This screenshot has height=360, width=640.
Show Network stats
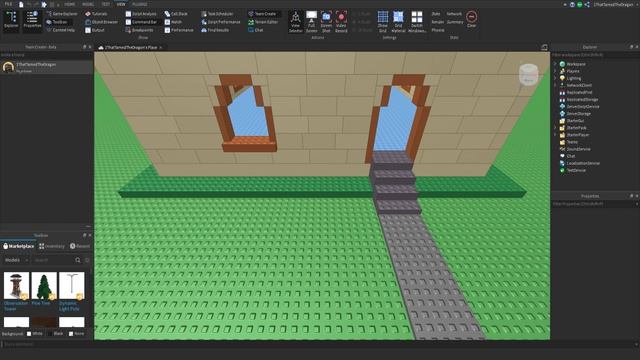click(x=454, y=14)
